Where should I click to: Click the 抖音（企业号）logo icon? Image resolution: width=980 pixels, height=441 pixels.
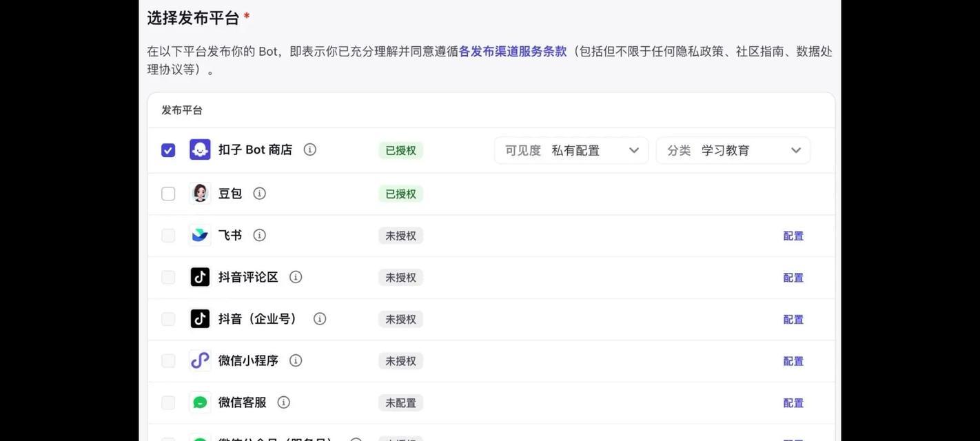pyautogui.click(x=200, y=319)
